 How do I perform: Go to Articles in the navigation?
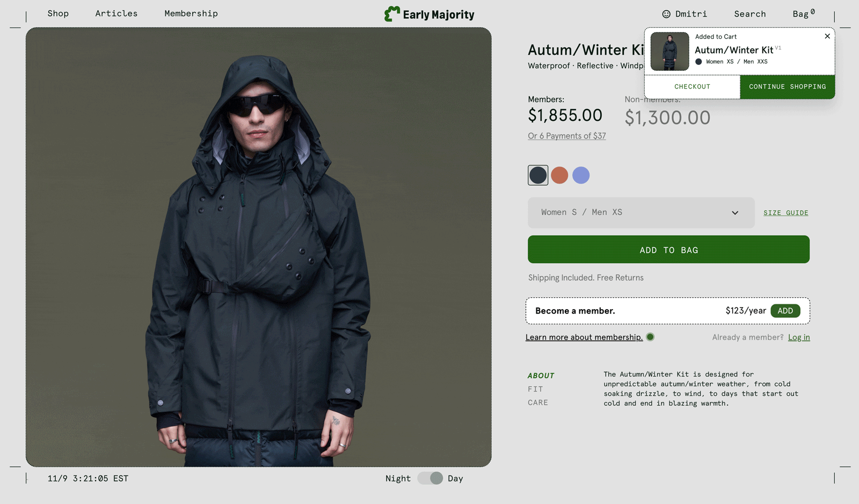pyautogui.click(x=117, y=13)
